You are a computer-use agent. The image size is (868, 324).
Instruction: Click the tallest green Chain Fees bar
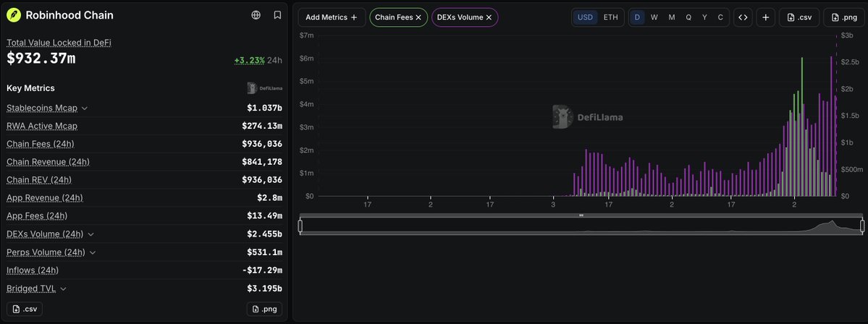click(x=802, y=126)
